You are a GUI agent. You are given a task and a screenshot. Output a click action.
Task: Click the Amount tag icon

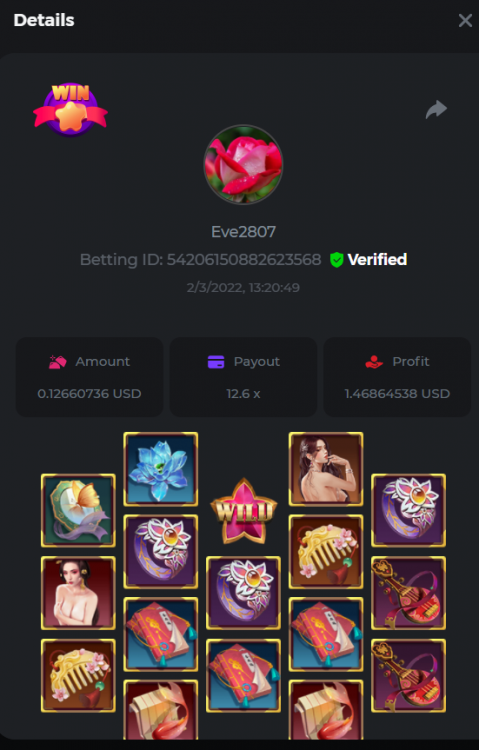[57, 362]
